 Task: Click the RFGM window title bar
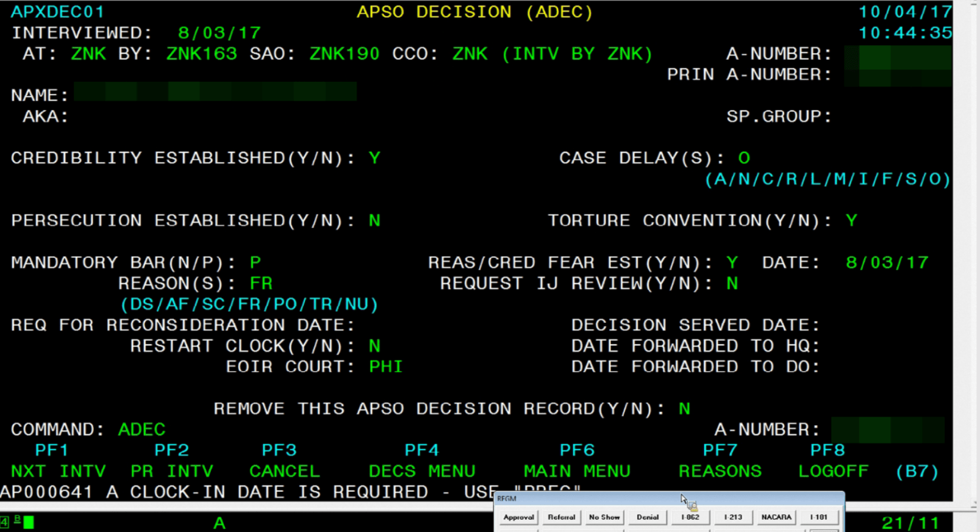(669, 498)
